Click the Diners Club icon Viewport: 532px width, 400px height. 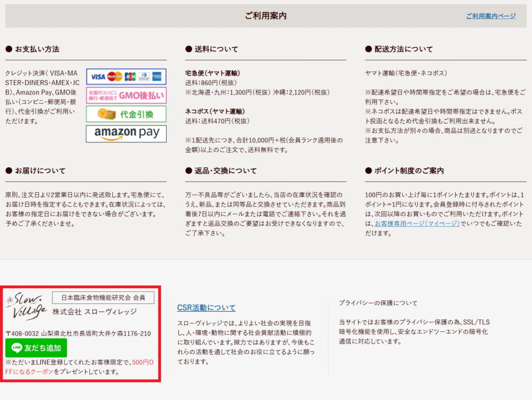point(143,76)
